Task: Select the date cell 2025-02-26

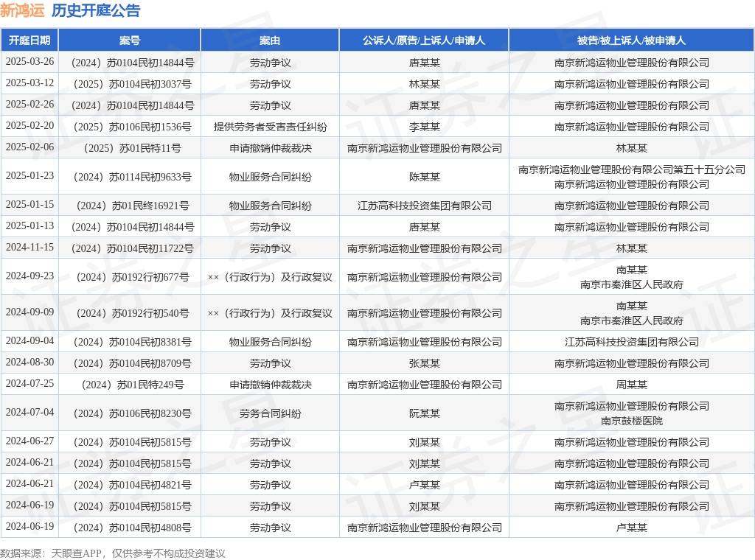Action: [x=29, y=105]
